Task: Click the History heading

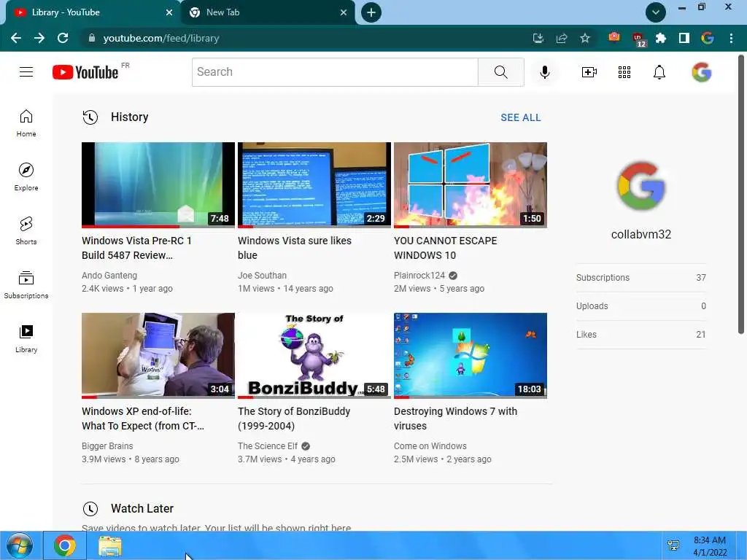Action: click(130, 117)
